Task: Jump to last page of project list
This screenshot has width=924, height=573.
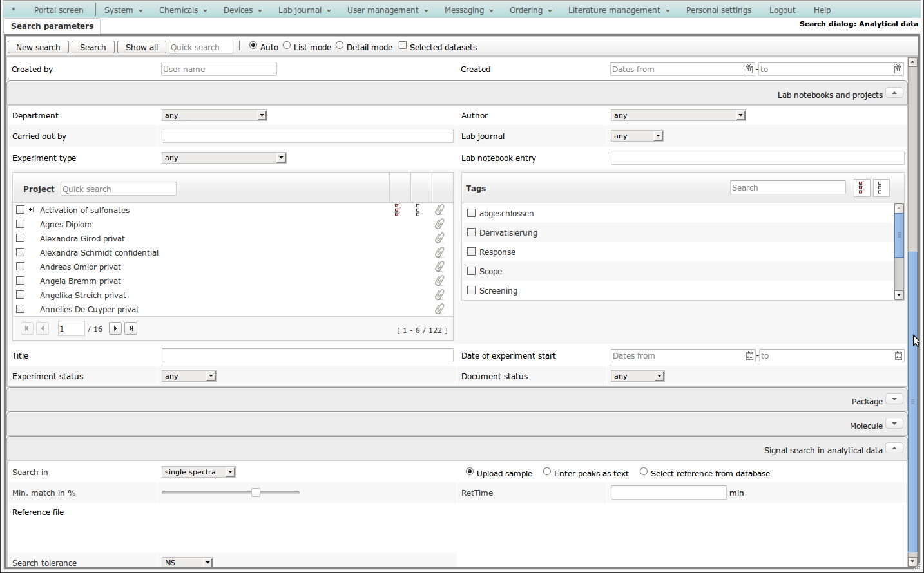Action: (x=131, y=328)
